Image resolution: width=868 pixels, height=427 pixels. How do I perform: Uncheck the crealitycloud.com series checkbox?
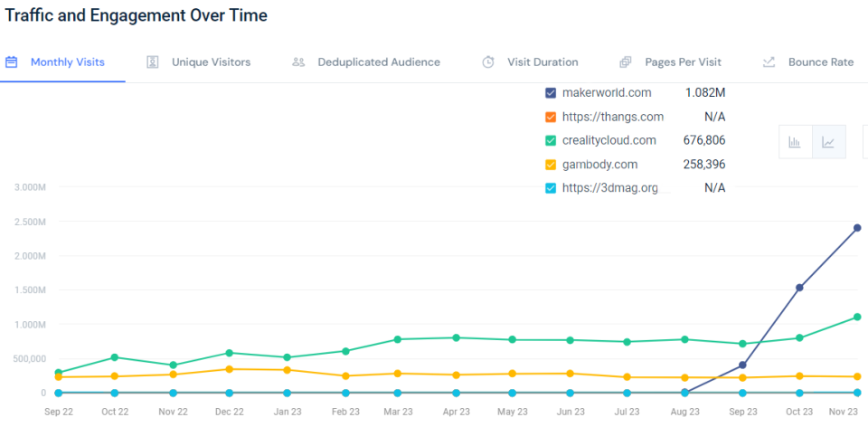coord(551,140)
